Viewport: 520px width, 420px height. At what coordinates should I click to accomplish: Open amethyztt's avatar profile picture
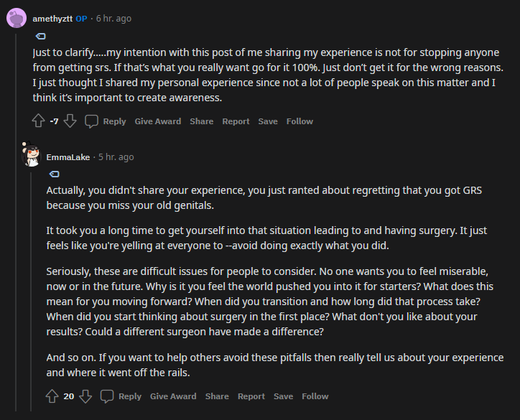17,18
